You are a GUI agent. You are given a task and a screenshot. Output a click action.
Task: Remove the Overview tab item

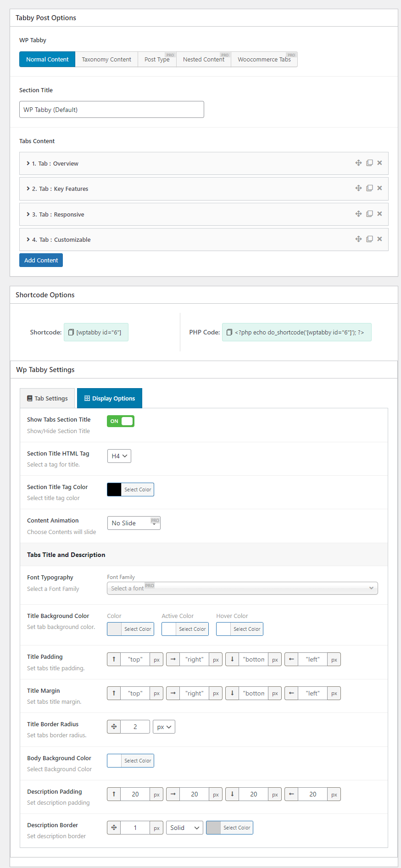379,163
